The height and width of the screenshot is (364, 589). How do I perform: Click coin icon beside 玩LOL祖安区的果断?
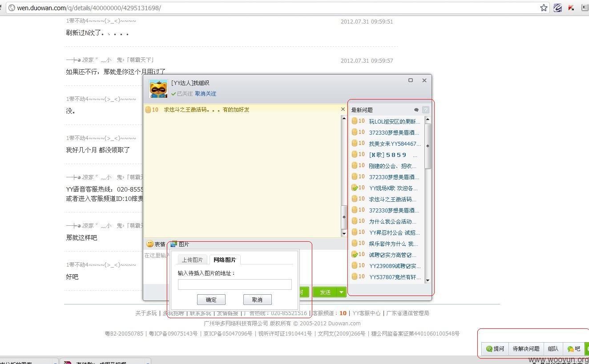click(x=355, y=121)
